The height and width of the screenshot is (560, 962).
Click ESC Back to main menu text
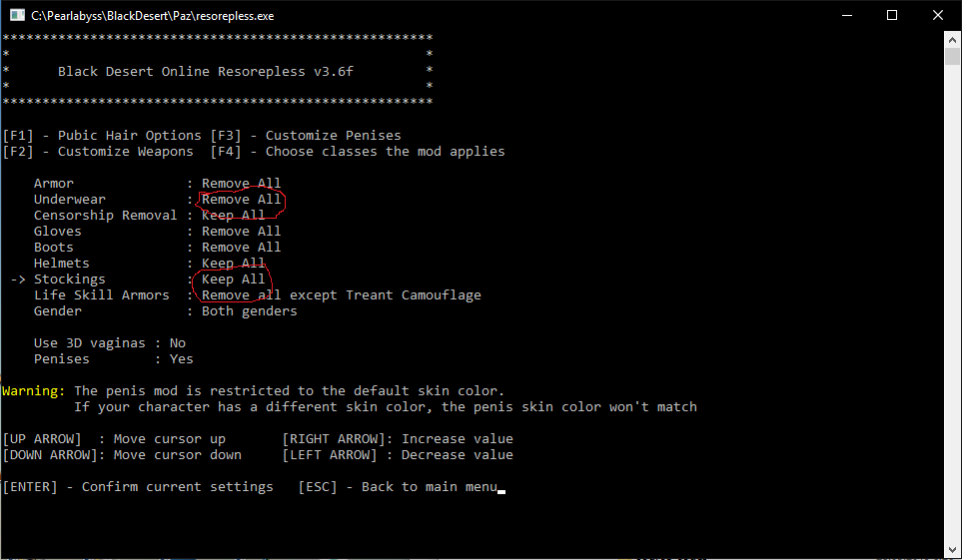397,487
